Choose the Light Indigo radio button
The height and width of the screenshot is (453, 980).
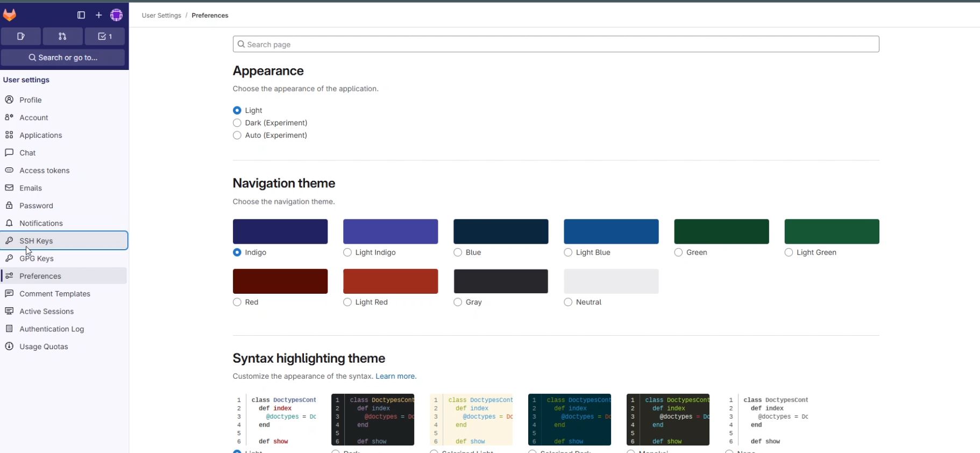347,252
